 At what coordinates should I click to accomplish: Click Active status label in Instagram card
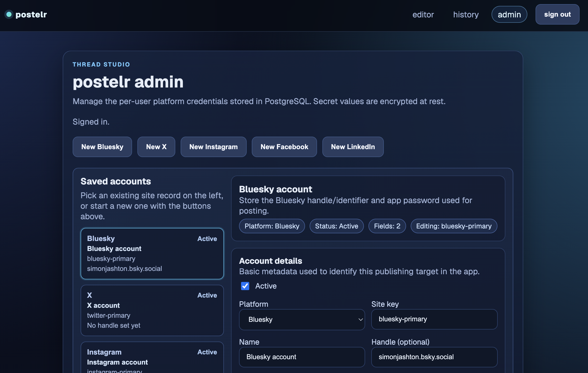tap(207, 352)
